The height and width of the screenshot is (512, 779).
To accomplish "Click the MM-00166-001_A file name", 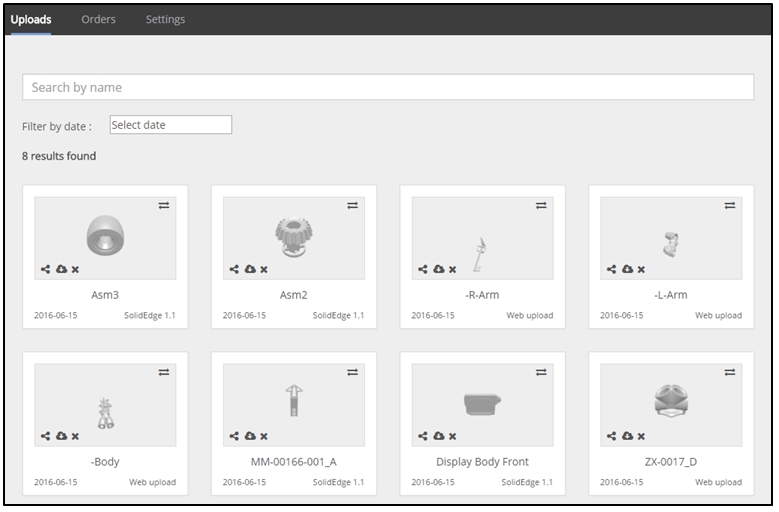I will click(294, 462).
